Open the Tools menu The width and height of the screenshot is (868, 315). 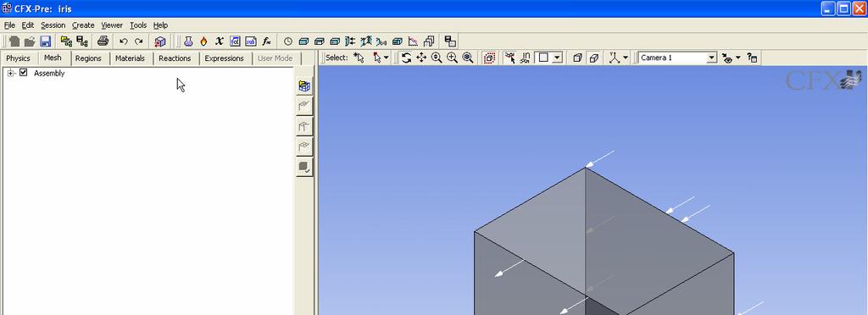coord(138,25)
